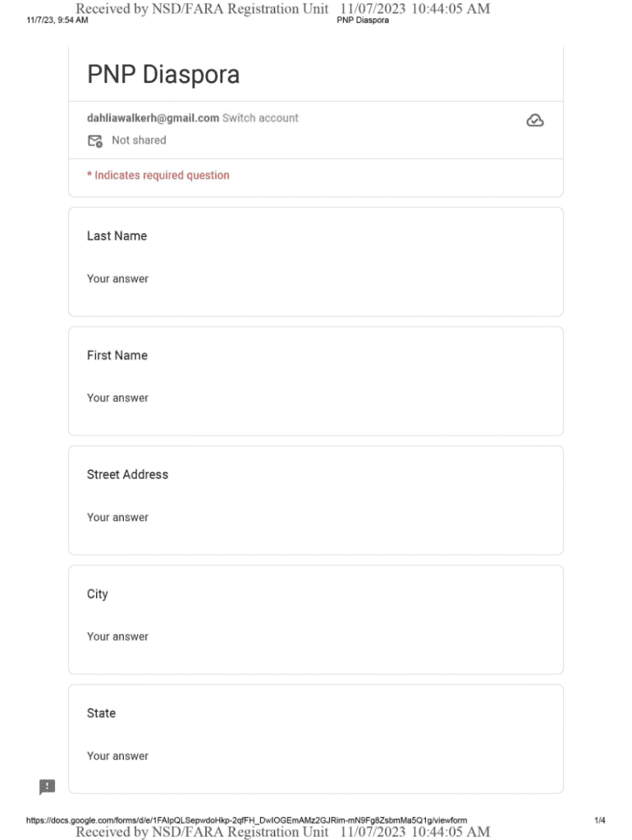Click the 1/4 page number indicator
The width and height of the screenshot is (632, 840).
[600, 819]
